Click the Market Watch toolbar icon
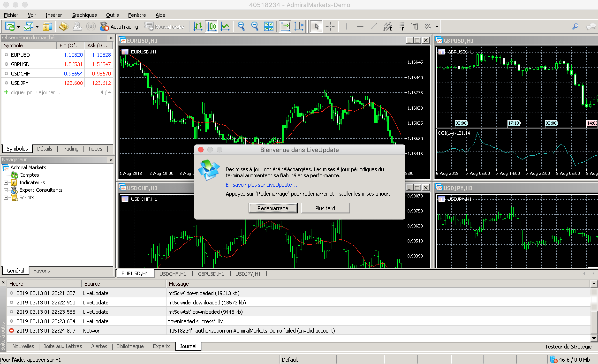Viewport: 598px width, 364px height. (64, 26)
